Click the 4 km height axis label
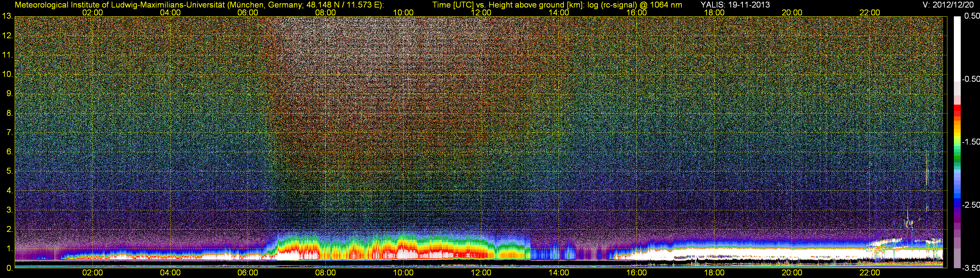The height and width of the screenshot is (278, 980). pyautogui.click(x=9, y=191)
